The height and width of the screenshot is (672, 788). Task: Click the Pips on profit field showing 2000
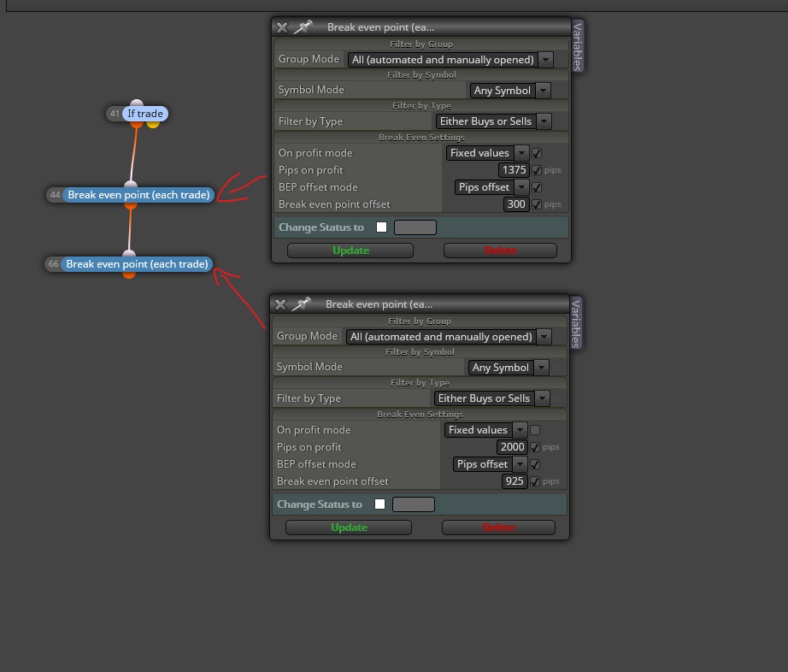tap(512, 447)
